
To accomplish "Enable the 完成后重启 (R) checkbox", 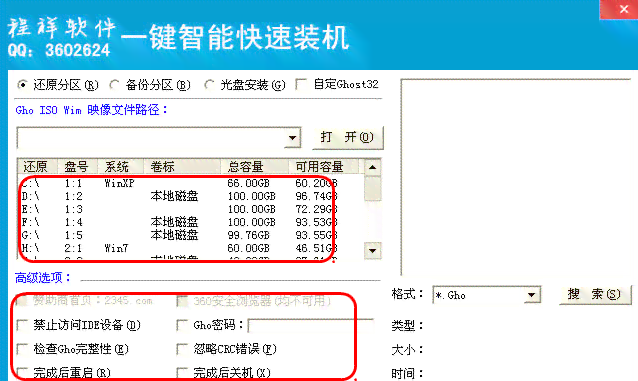I will click(x=22, y=373).
